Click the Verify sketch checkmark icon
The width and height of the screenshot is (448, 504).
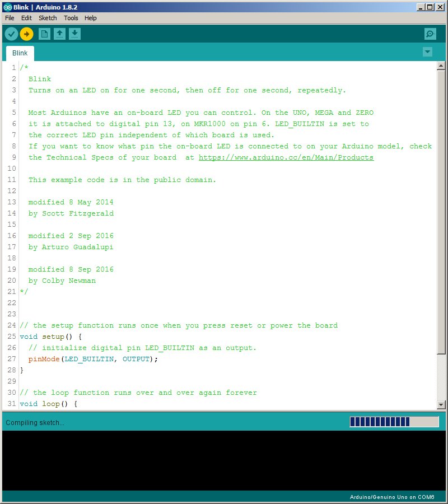pyautogui.click(x=11, y=34)
